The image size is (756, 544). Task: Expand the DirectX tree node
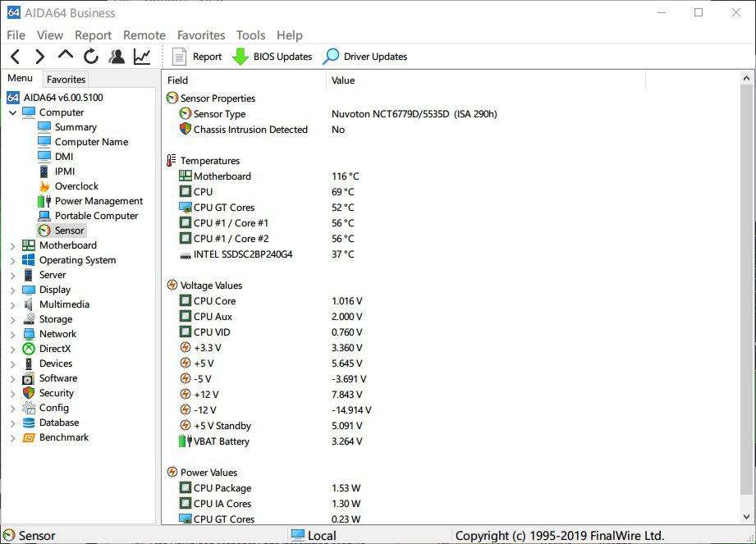click(x=12, y=350)
